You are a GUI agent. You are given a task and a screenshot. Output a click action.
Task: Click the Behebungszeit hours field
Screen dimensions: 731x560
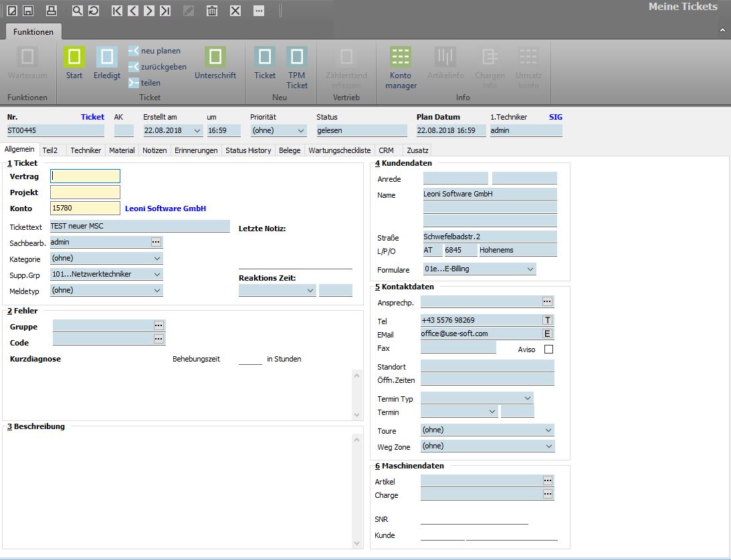click(x=250, y=359)
